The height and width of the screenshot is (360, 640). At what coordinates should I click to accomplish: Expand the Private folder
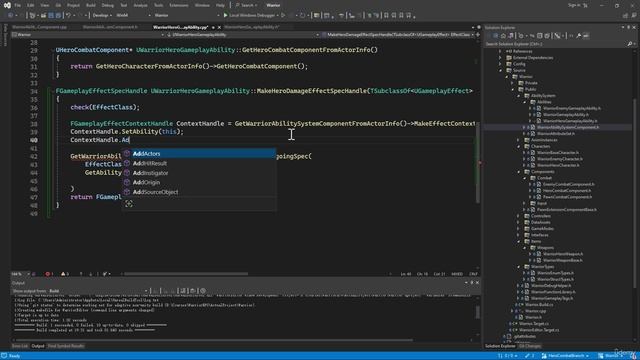click(x=513, y=83)
